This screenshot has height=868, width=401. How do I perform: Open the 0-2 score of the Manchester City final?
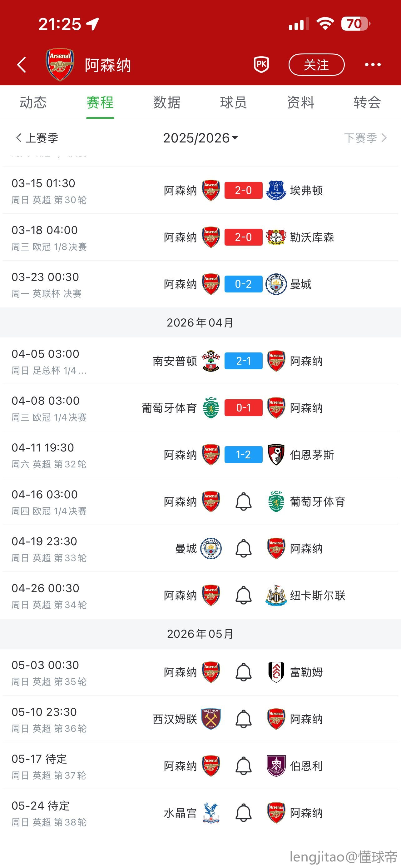(x=243, y=284)
